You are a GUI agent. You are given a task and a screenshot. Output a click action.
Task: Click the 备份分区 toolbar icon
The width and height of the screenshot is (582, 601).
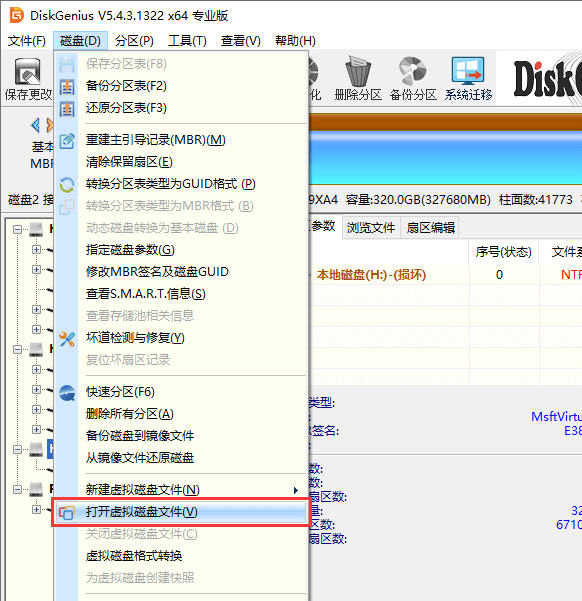[x=413, y=71]
